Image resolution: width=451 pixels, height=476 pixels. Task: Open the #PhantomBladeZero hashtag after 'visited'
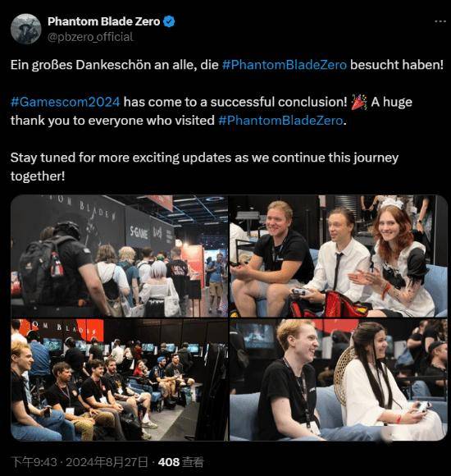point(280,121)
